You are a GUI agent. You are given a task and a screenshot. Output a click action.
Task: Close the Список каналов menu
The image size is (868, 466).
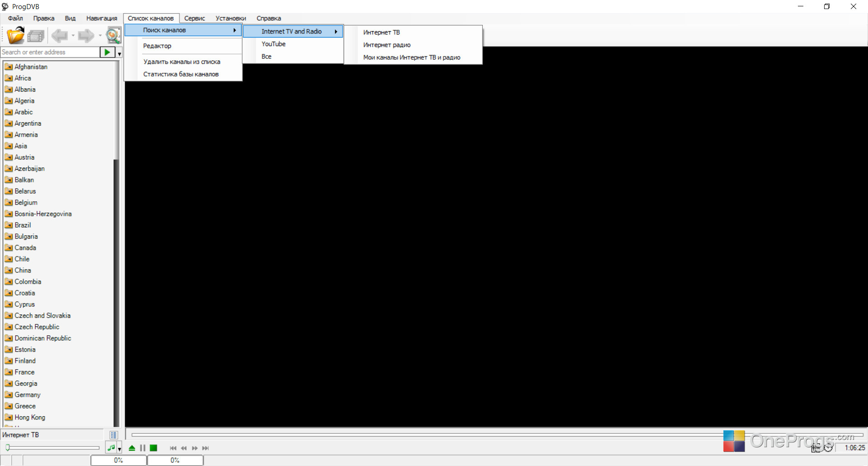(x=151, y=18)
